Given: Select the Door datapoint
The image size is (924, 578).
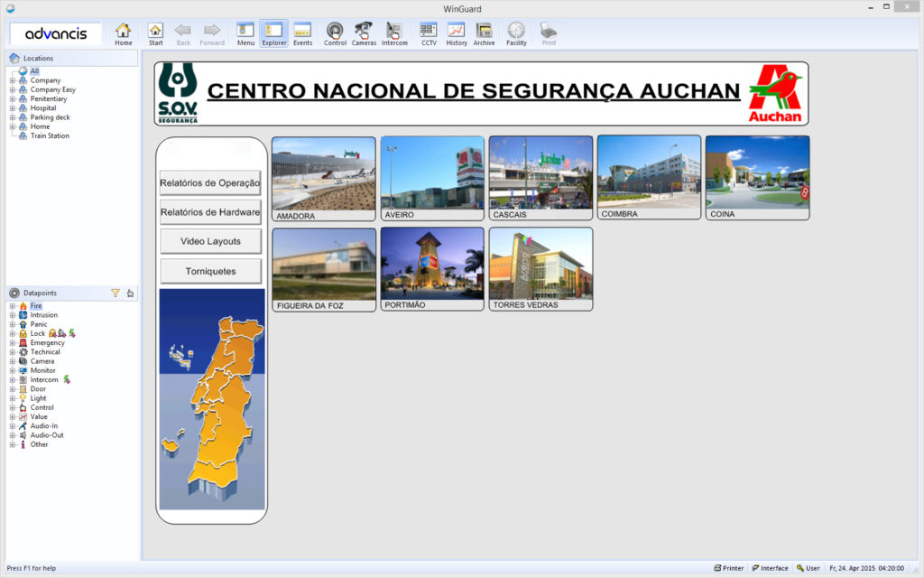Looking at the screenshot, I should 38,388.
